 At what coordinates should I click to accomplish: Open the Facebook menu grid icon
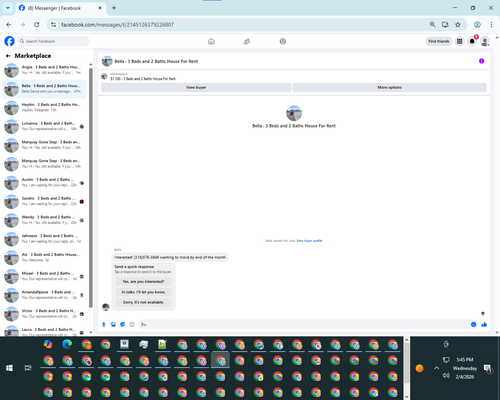tap(460, 41)
